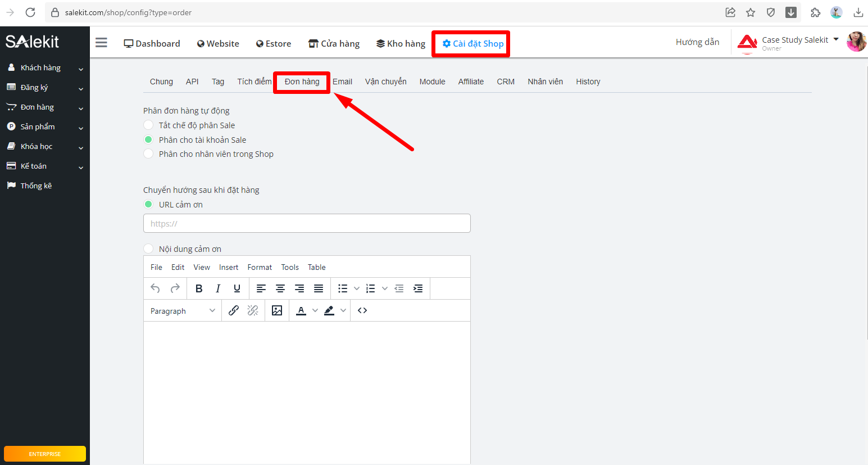This screenshot has height=465, width=868.
Task: Open Hướng dẫn guide link
Action: [697, 42]
